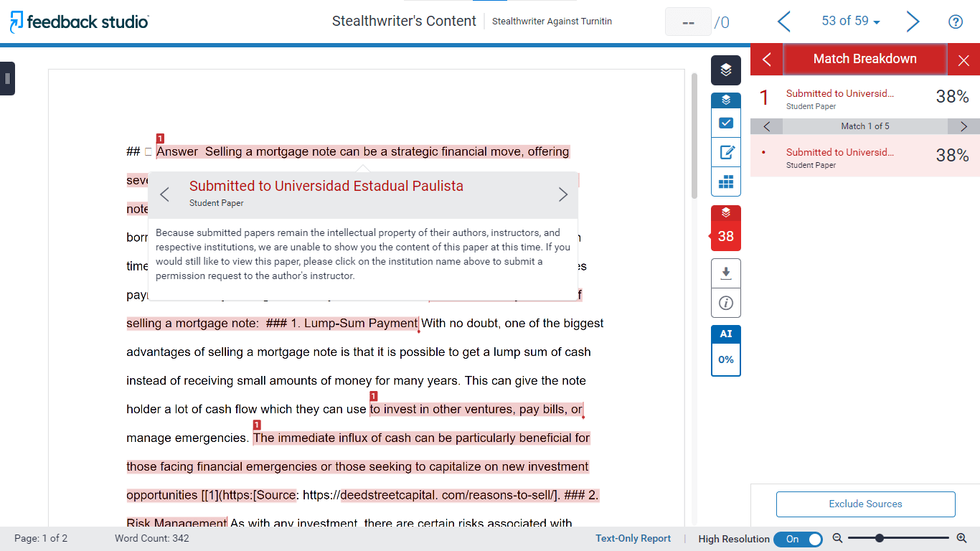Image resolution: width=980 pixels, height=551 pixels.
Task: Click Universidad Estadual Paulista link in popup
Action: 326,186
